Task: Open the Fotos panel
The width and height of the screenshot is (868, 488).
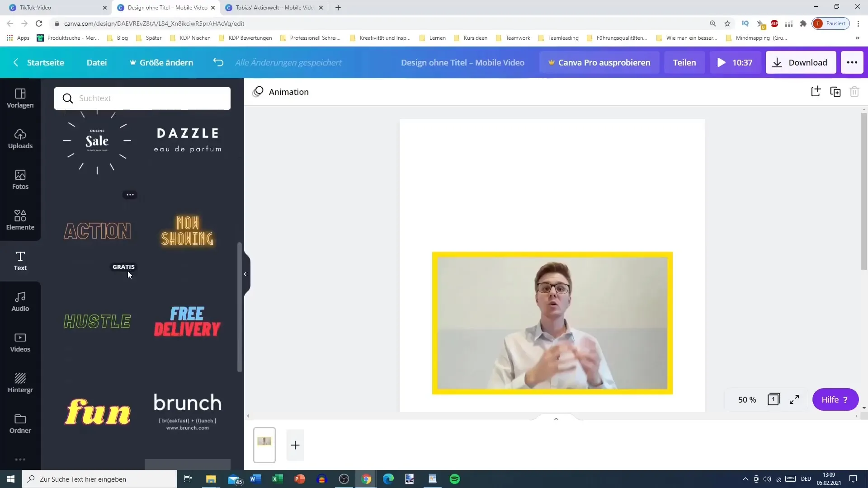Action: (x=20, y=179)
